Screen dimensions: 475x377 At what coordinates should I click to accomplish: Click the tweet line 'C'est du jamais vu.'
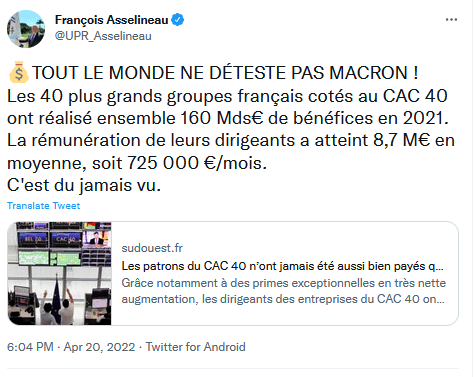84,185
